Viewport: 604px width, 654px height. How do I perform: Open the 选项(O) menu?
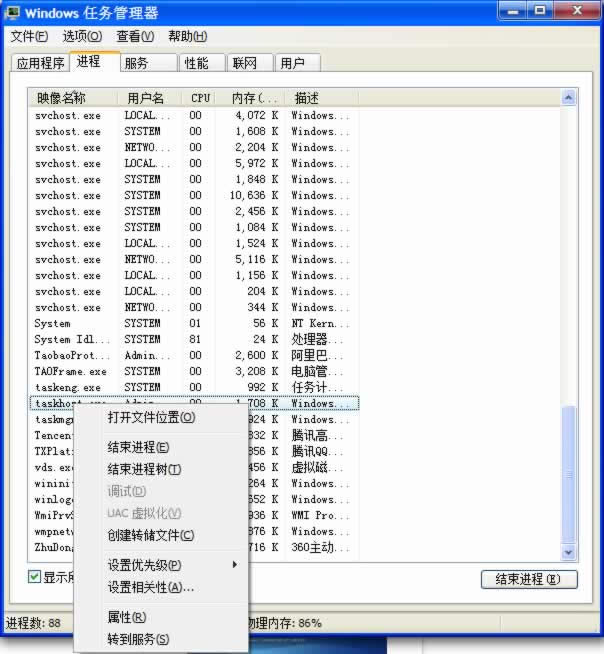click(82, 37)
